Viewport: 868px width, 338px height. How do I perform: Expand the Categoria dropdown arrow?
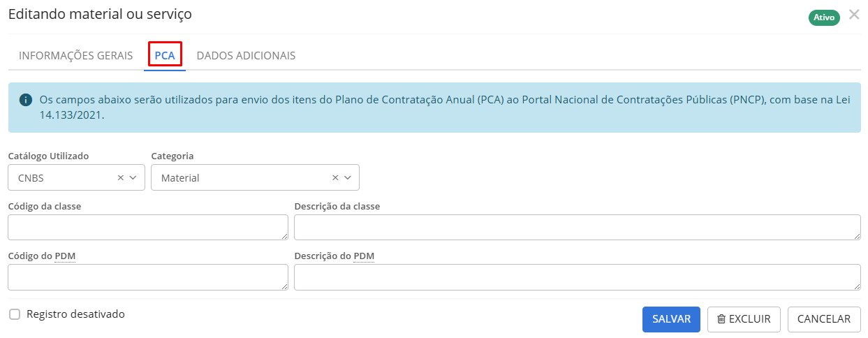(x=348, y=177)
